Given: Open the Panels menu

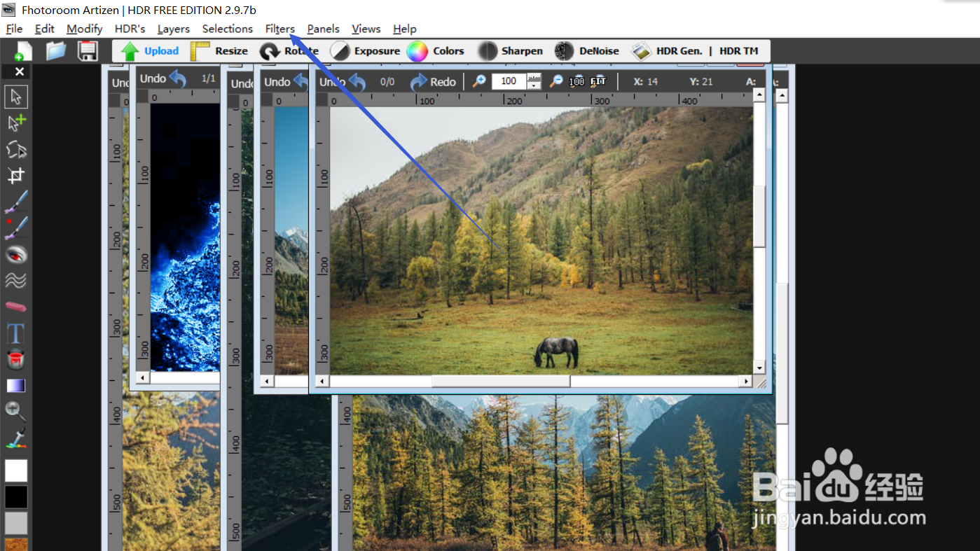Looking at the screenshot, I should point(324,29).
